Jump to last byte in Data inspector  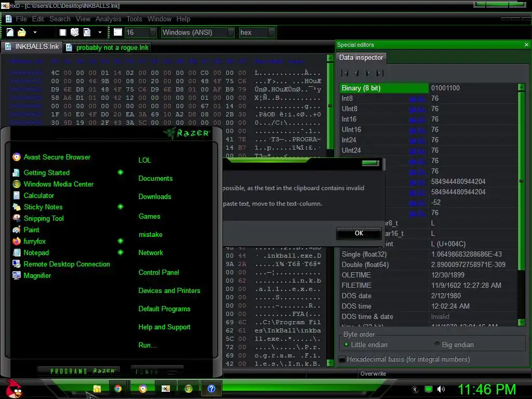pyautogui.click(x=380, y=73)
